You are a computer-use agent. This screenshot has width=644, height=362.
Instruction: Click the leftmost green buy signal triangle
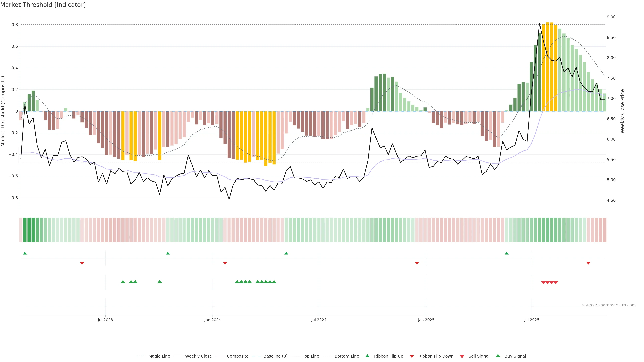click(123, 282)
